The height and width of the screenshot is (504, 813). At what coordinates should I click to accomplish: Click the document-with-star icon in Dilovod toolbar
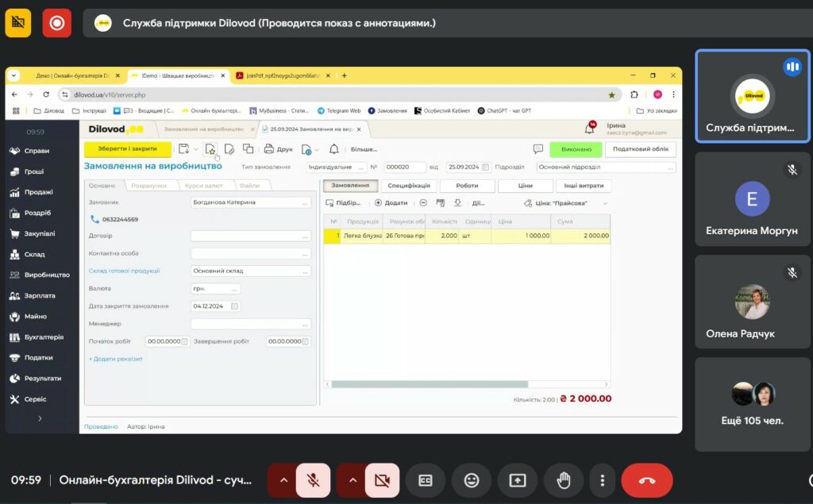(210, 149)
